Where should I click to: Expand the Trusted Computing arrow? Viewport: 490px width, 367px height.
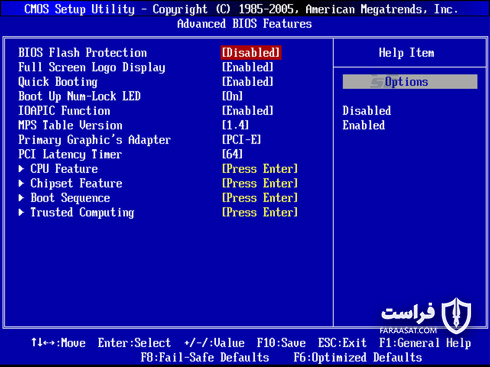[x=21, y=212]
